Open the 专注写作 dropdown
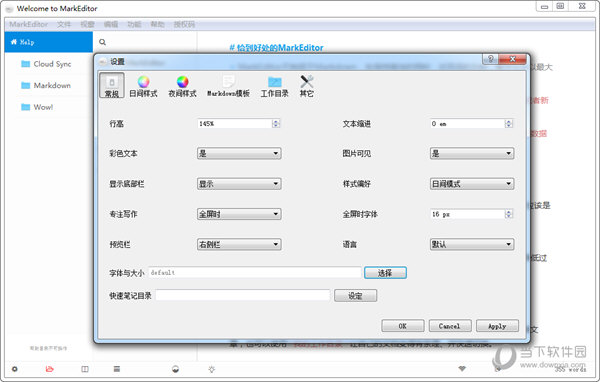Screen dimensions: 600x382 [239, 214]
